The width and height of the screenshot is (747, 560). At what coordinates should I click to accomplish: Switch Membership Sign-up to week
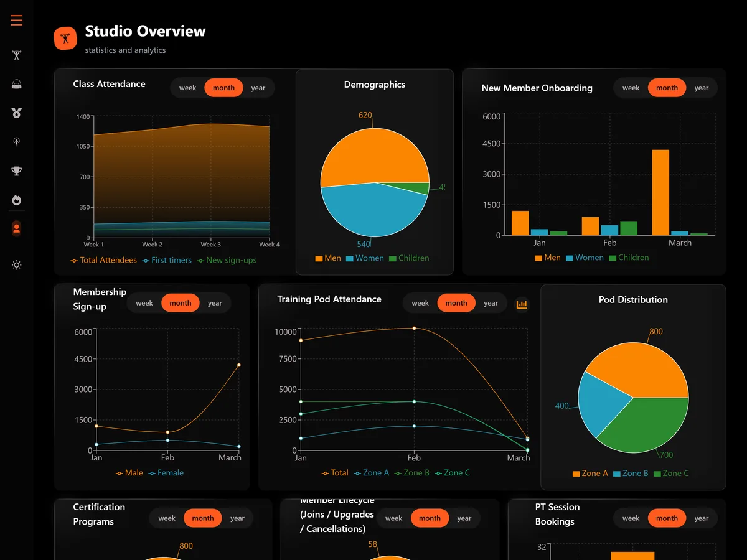144,303
